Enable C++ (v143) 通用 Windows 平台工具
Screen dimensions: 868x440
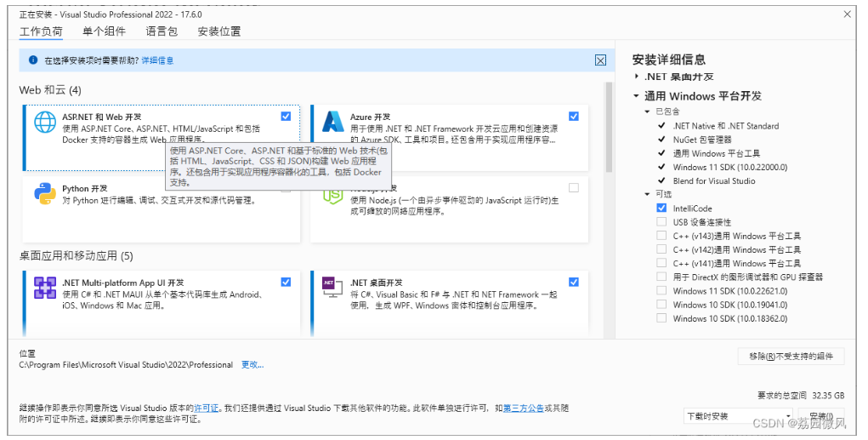click(x=661, y=236)
